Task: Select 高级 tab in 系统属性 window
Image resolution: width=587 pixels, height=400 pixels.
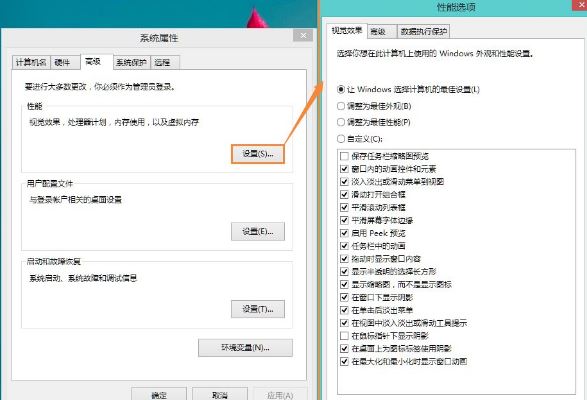Action: point(97,62)
